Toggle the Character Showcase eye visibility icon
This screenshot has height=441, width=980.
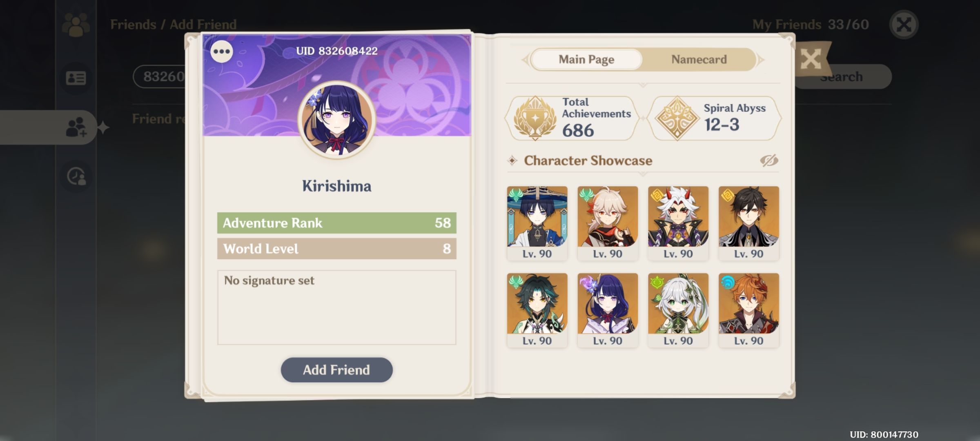point(769,160)
